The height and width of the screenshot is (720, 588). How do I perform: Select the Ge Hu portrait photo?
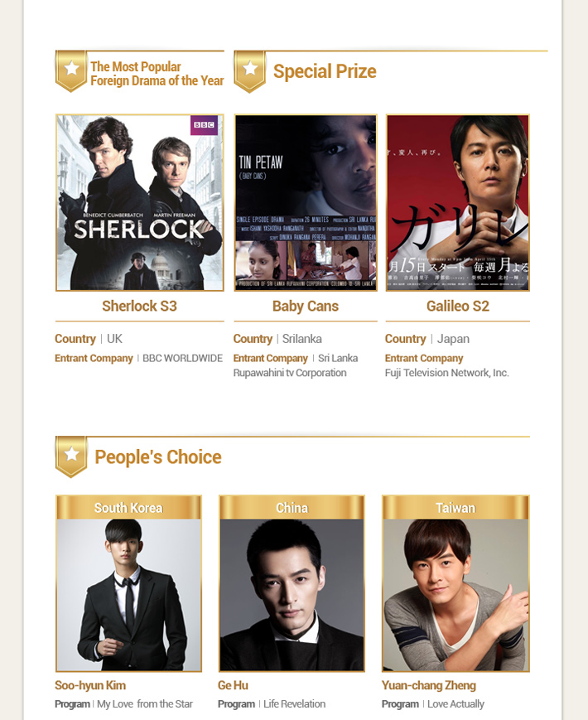(x=292, y=595)
